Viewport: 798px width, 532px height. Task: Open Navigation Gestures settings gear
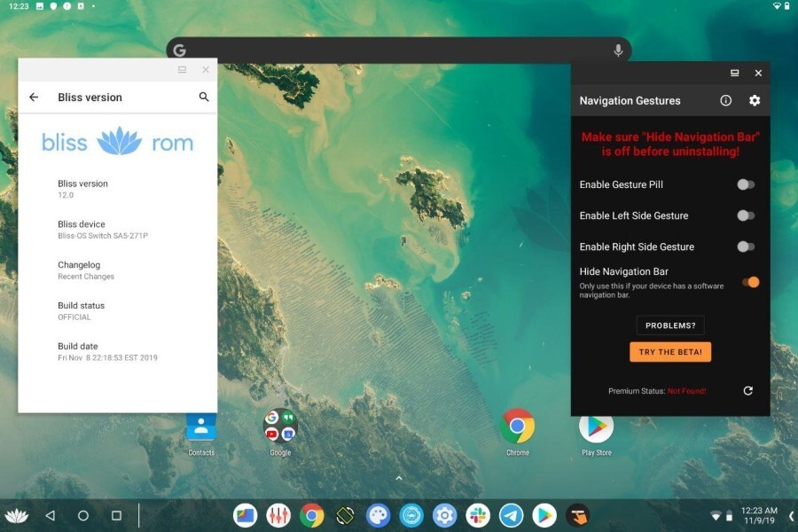click(x=755, y=100)
